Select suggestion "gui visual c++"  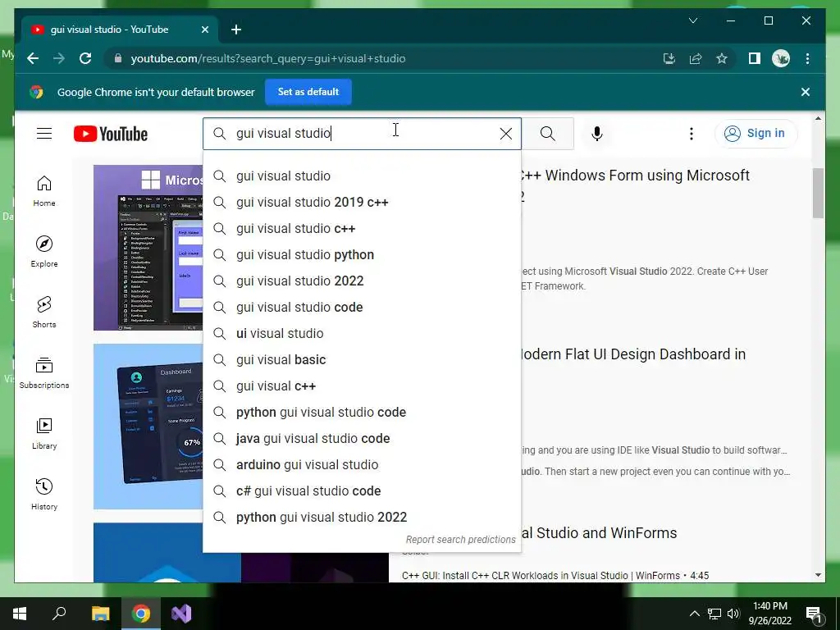pyautogui.click(x=362, y=386)
